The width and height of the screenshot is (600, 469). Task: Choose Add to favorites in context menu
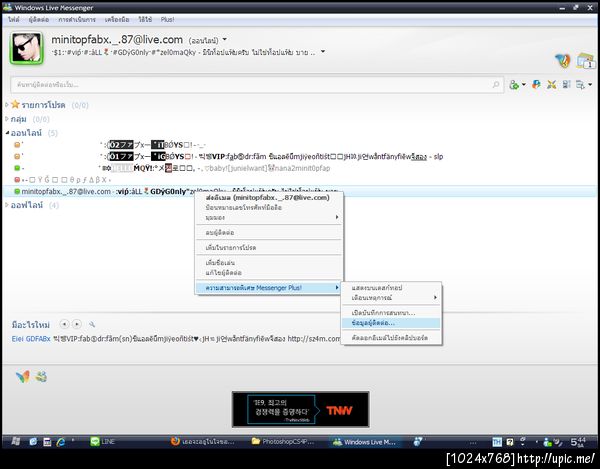(267, 248)
